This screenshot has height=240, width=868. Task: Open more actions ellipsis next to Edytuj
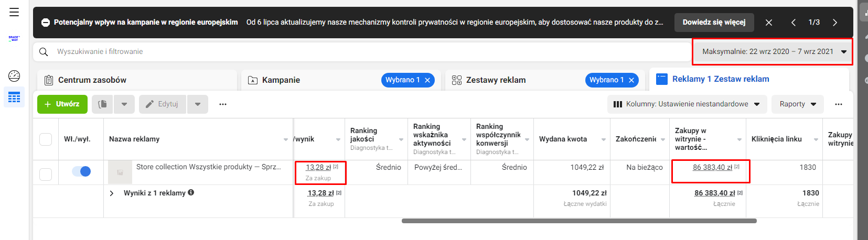coord(223,104)
